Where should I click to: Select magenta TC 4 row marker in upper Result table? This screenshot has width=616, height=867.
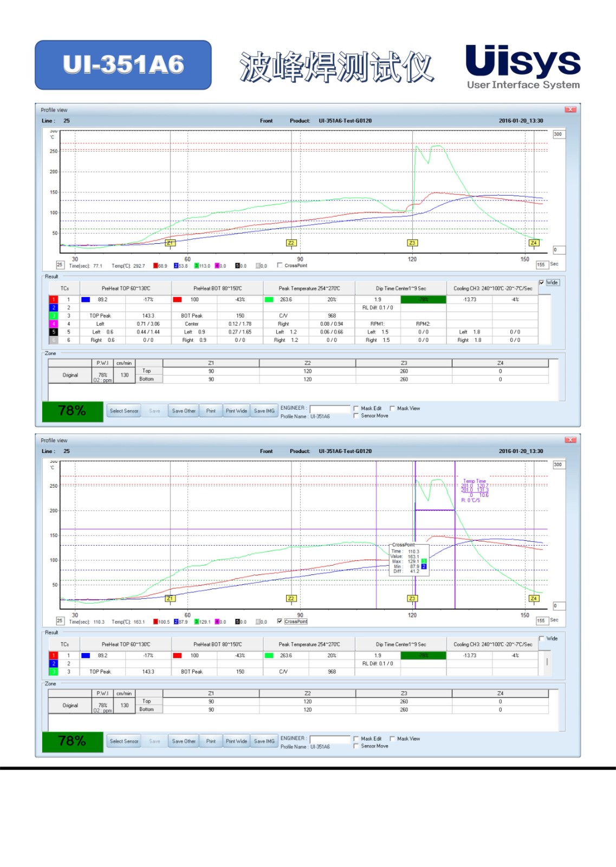coord(54,324)
